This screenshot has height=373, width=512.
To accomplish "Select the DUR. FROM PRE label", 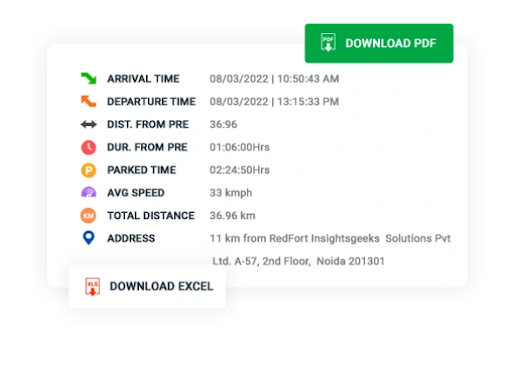I will pos(147,147).
